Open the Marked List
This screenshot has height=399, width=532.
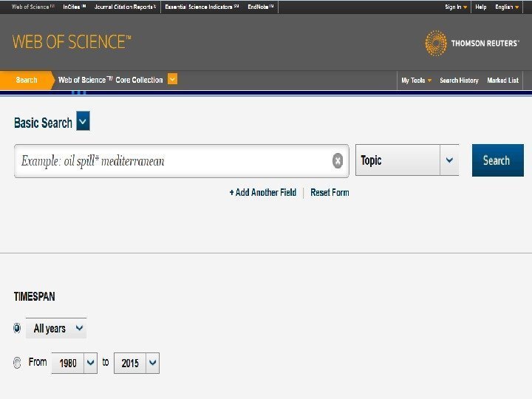(x=503, y=81)
